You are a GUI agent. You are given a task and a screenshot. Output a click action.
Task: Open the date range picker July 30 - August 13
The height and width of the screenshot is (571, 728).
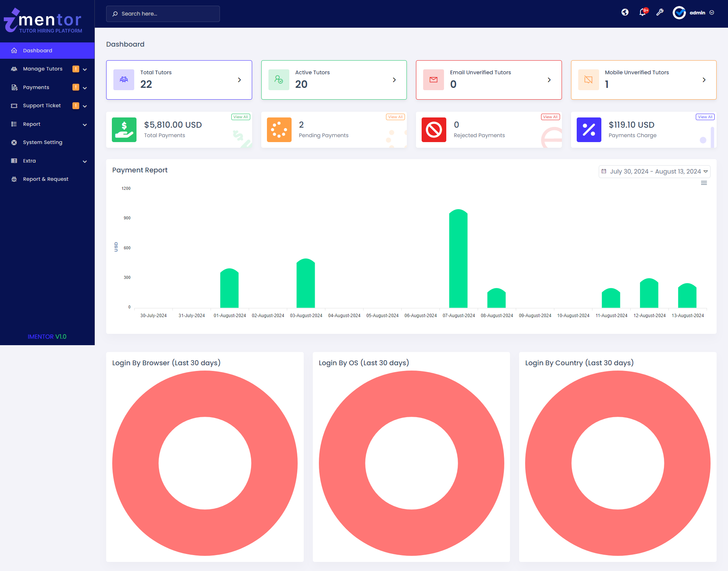(x=654, y=171)
